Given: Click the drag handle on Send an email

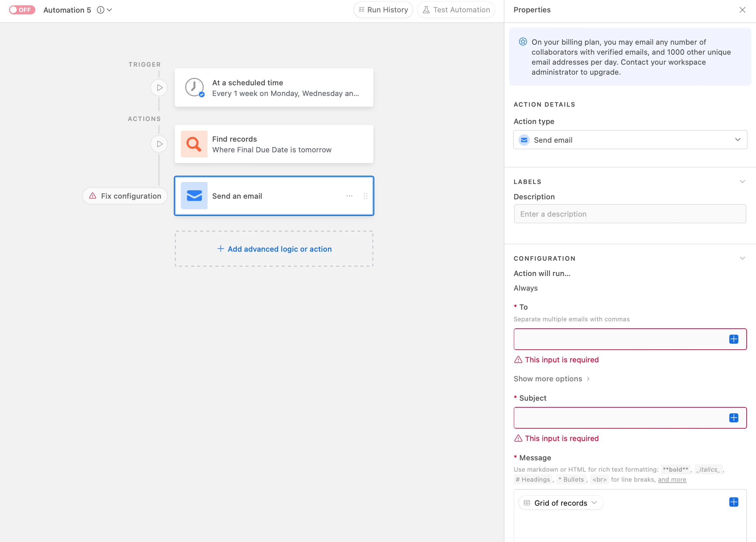Looking at the screenshot, I should (365, 196).
